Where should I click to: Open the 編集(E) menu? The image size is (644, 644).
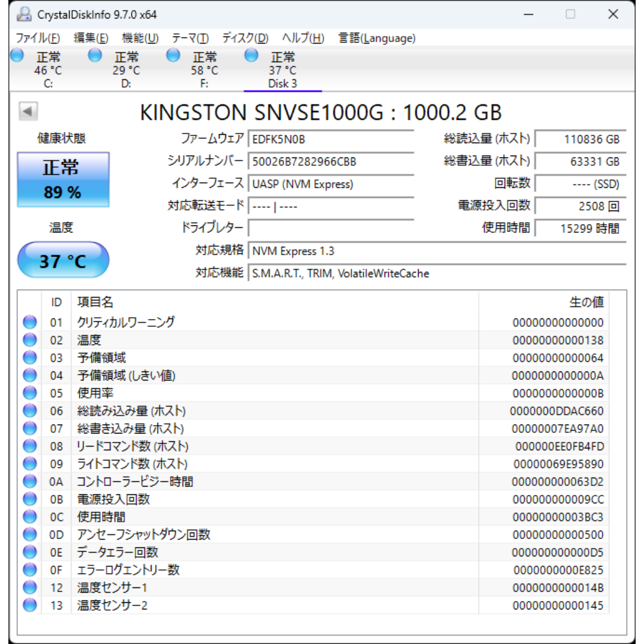pyautogui.click(x=91, y=38)
